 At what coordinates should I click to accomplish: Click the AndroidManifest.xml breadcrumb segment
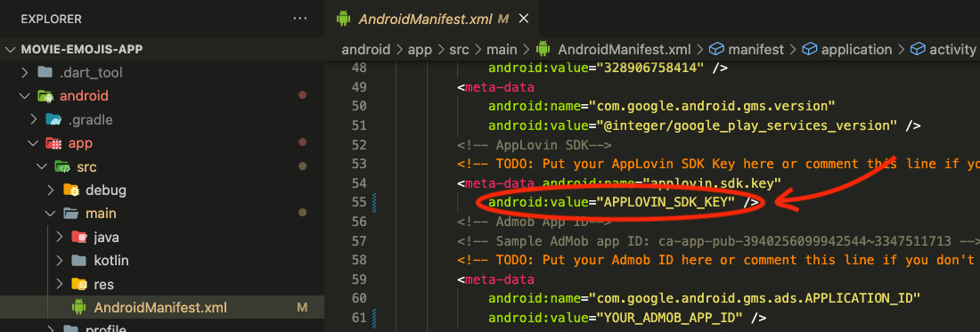pyautogui.click(x=625, y=49)
